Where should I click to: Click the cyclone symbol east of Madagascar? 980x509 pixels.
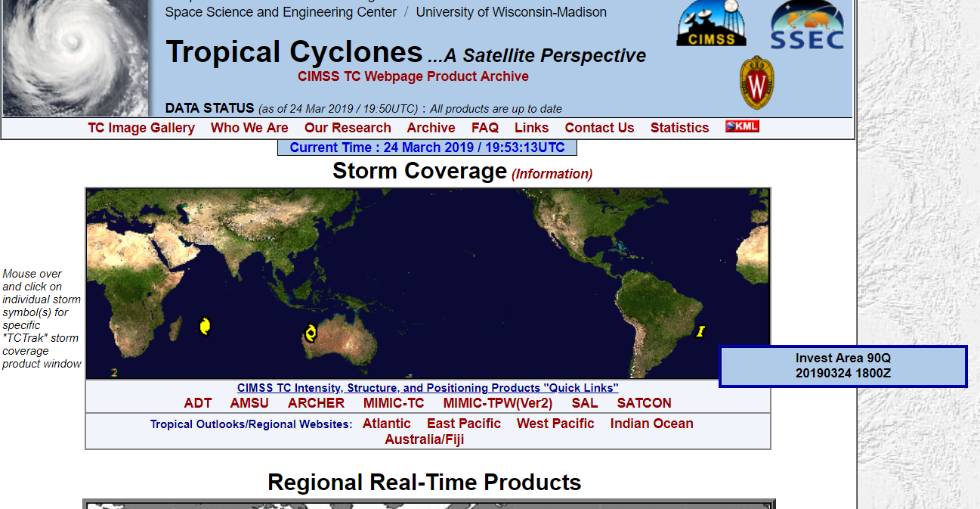click(204, 326)
